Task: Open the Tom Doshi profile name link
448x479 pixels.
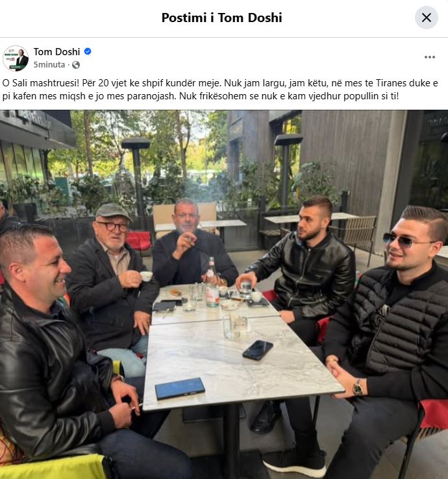Action: [x=56, y=52]
